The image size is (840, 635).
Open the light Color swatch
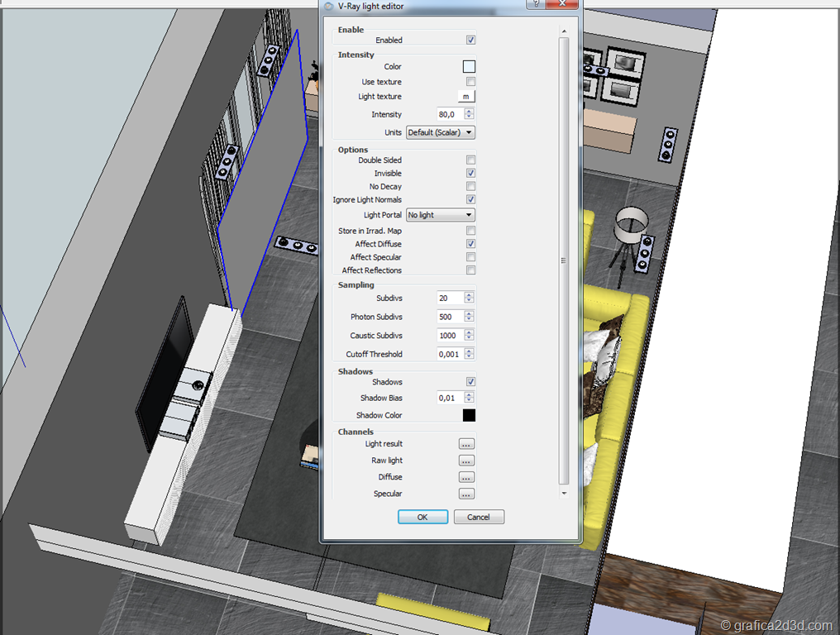point(469,67)
